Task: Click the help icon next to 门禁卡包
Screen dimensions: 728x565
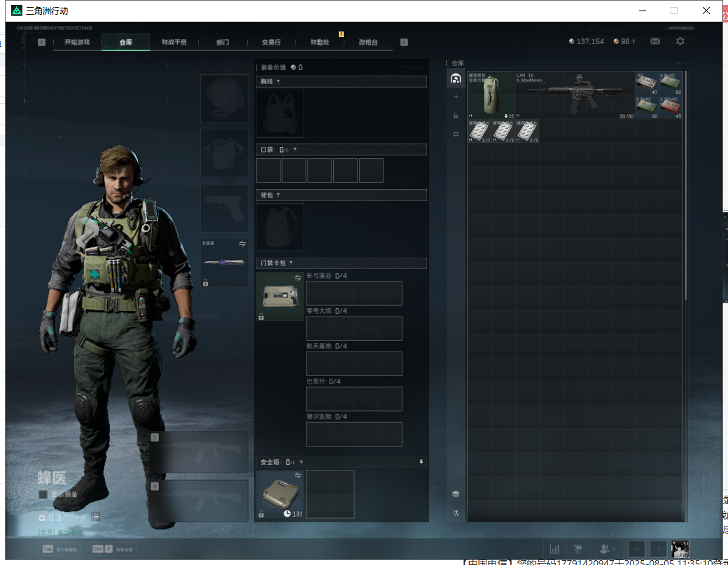Action: pos(291,263)
